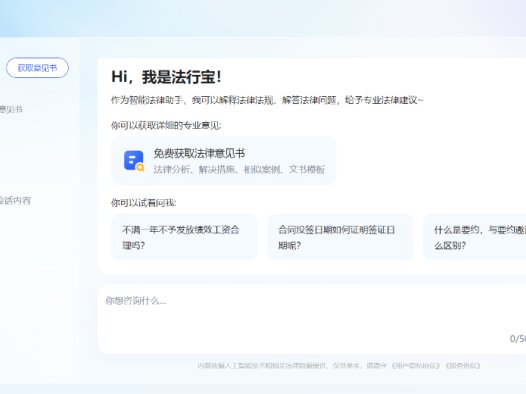
Task: Select the question 合同没签日期如何证明签证日期呢?
Action: tap(340, 237)
